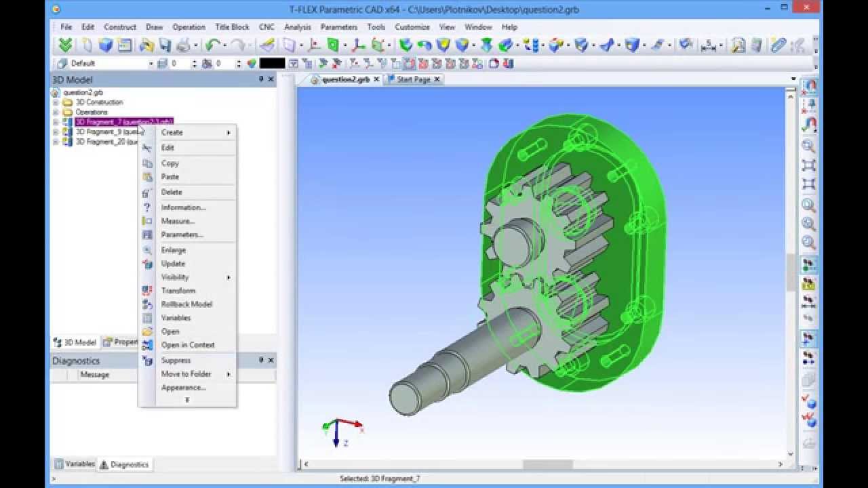Choose Suppress from context menu
This screenshot has height=488, width=868.
coord(176,361)
